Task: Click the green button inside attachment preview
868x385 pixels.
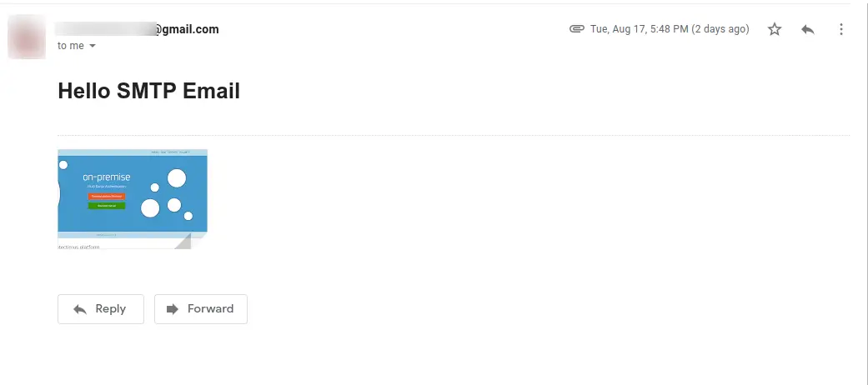Action: tap(106, 205)
